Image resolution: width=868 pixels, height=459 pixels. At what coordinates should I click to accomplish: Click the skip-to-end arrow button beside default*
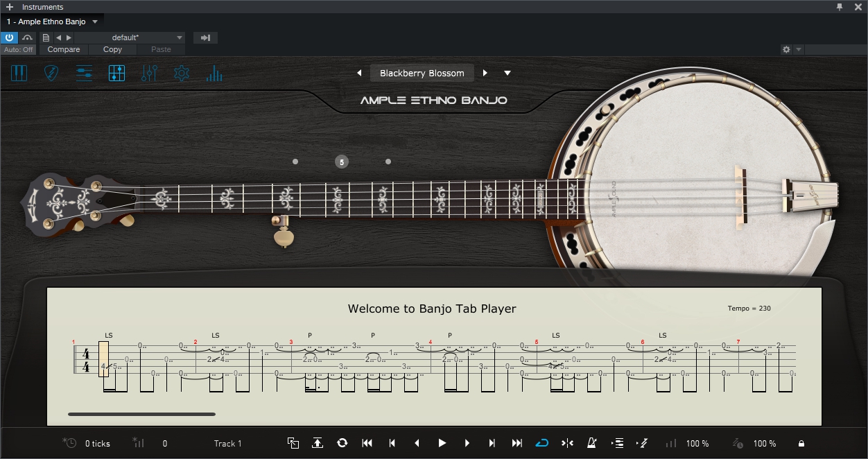(205, 37)
